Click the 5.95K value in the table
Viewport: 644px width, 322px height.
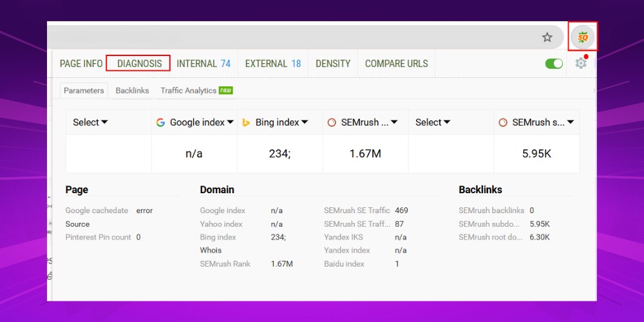point(537,154)
